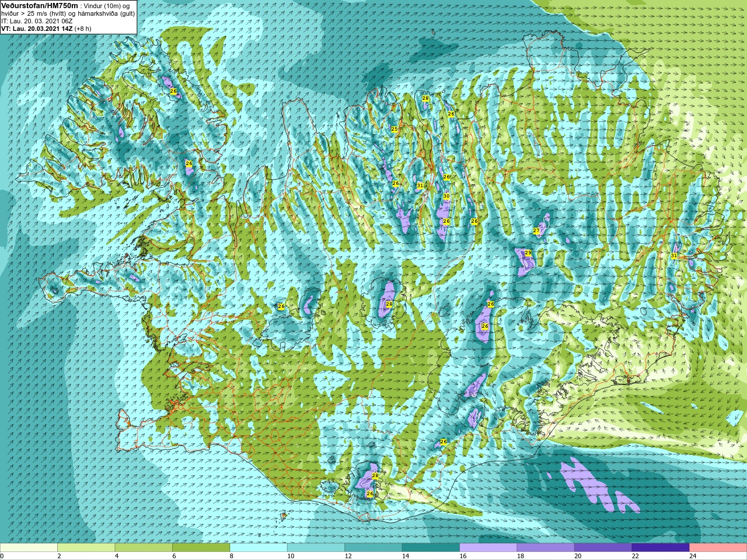The image size is (747, 560).
Task: Click the Veðurstofan/HM750m title text
Action: pyautogui.click(x=40, y=5)
